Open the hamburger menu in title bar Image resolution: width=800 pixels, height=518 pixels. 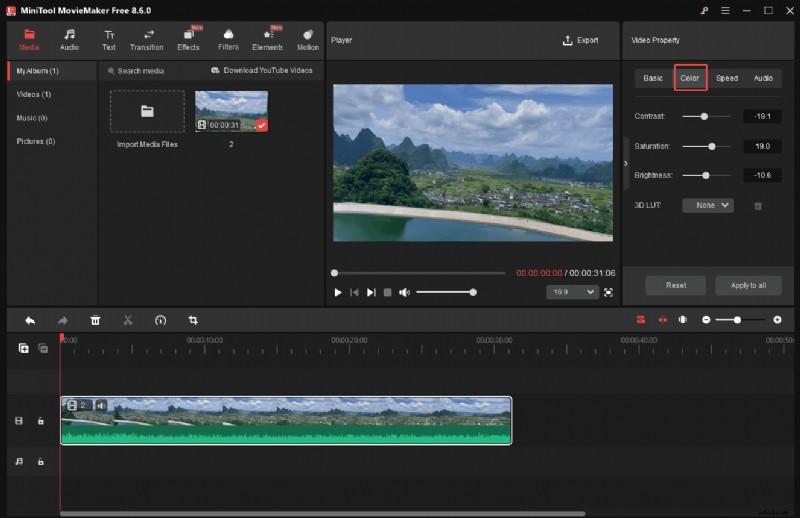coord(725,10)
